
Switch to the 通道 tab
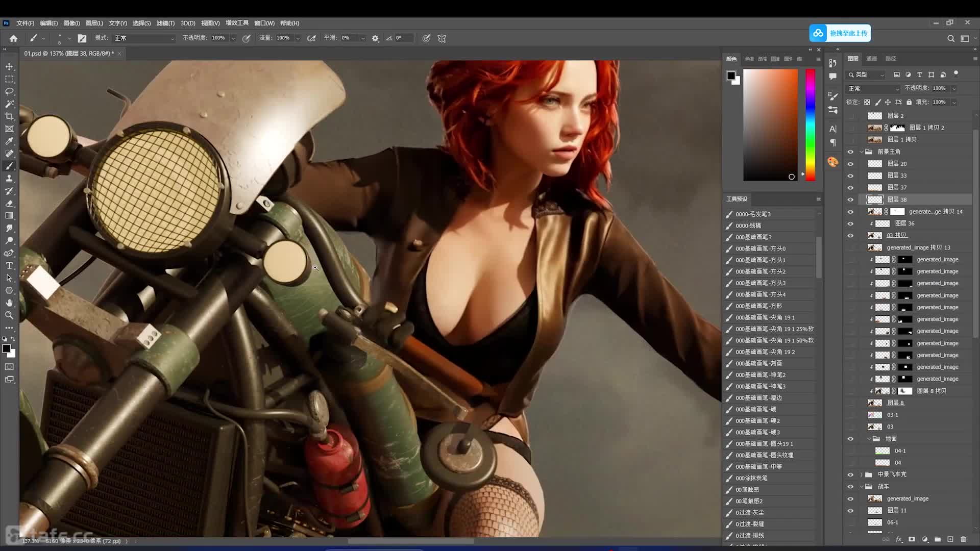872,59
